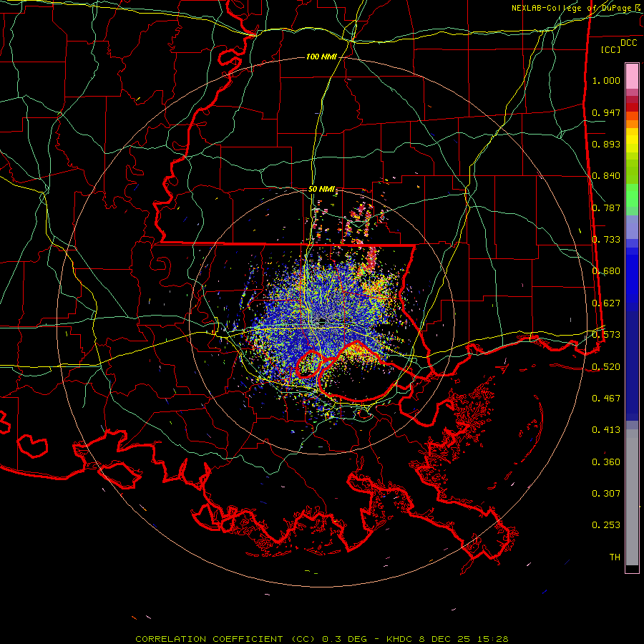644x644 pixels.
Task: Select the 0.573 scale value
Action: click(x=606, y=335)
